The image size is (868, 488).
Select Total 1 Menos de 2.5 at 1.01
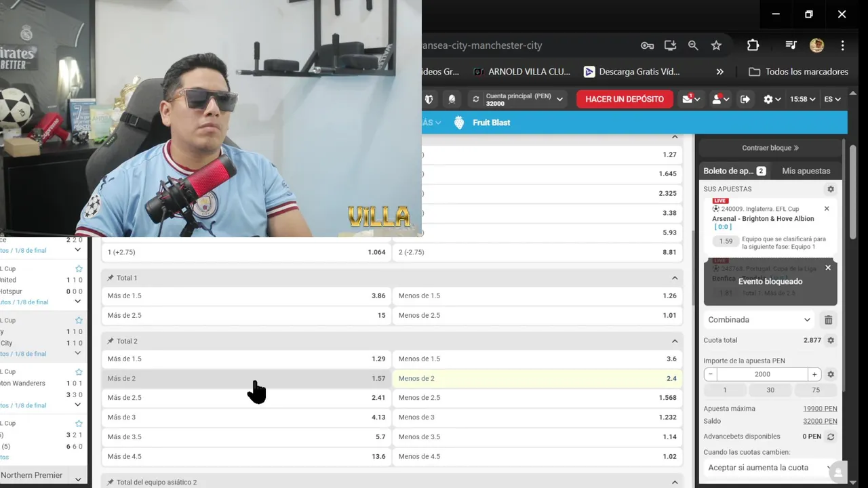(x=538, y=315)
